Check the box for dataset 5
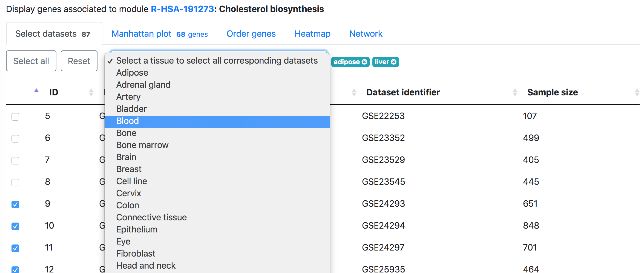 (15, 116)
